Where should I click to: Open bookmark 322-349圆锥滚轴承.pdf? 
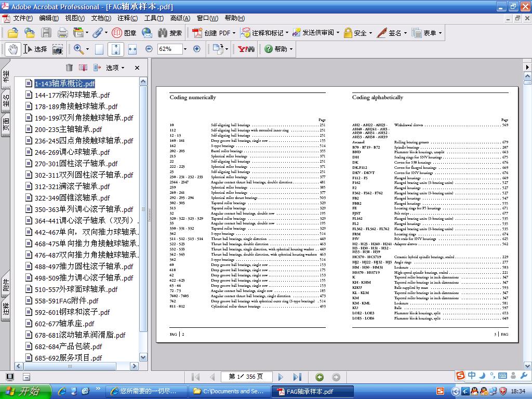(72, 198)
